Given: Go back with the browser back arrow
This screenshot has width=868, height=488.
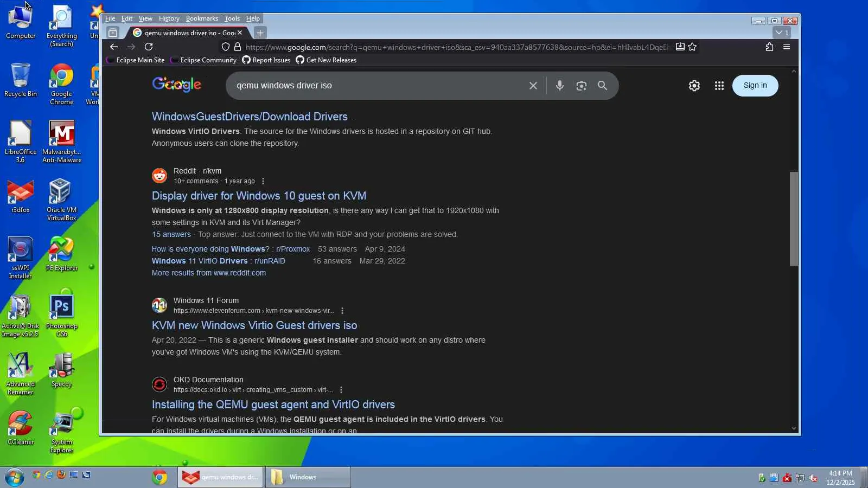Looking at the screenshot, I should 114,47.
